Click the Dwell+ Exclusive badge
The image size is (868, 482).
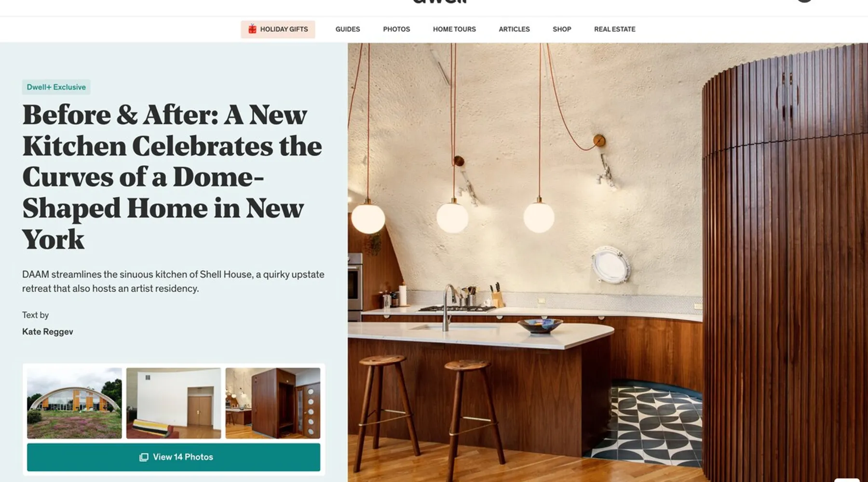click(x=56, y=87)
